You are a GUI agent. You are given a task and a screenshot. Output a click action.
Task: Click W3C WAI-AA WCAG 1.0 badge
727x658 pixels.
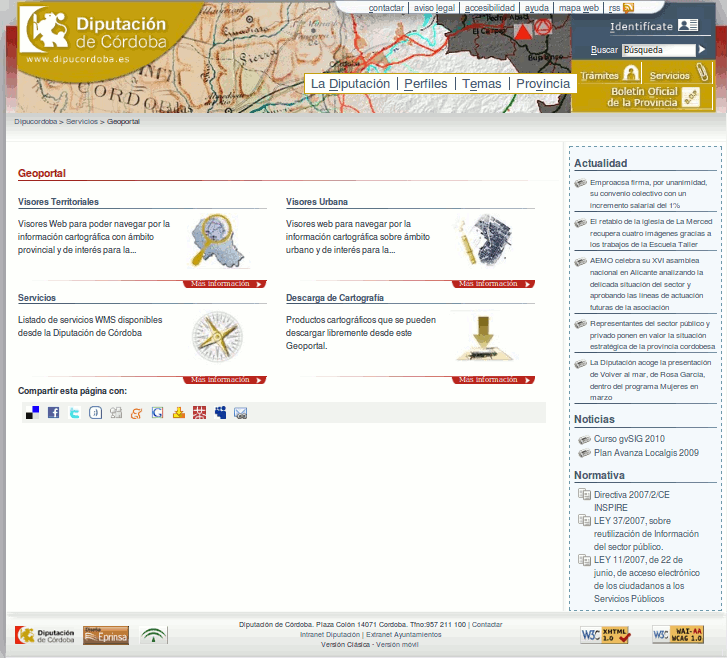pyautogui.click(x=678, y=634)
